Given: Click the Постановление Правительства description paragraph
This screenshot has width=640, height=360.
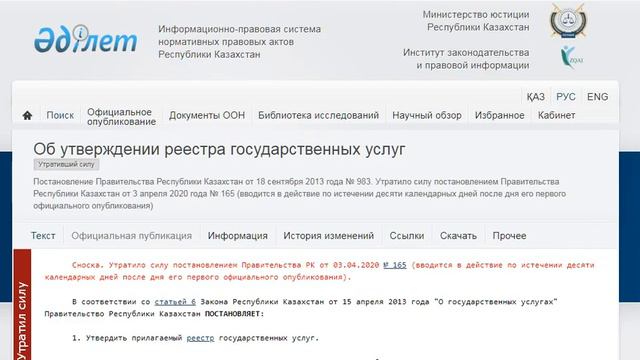Looking at the screenshot, I should coord(300,193).
